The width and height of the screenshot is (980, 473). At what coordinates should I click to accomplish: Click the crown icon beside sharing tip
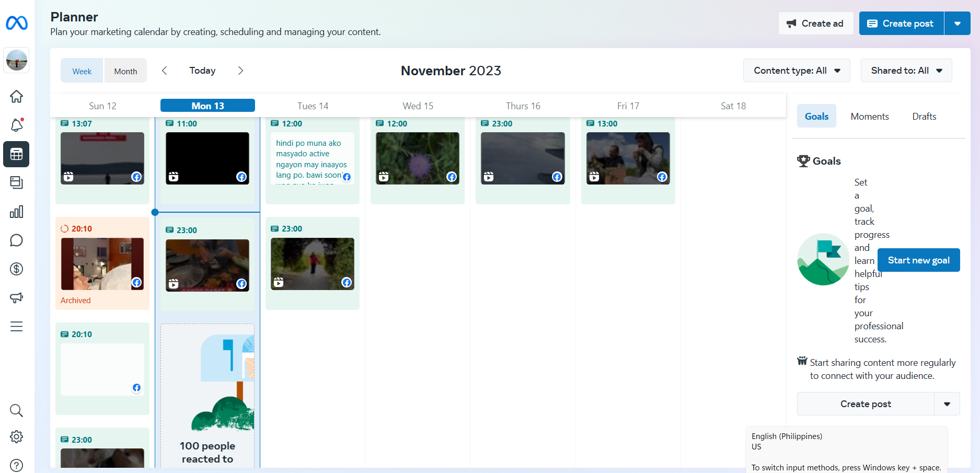click(802, 361)
